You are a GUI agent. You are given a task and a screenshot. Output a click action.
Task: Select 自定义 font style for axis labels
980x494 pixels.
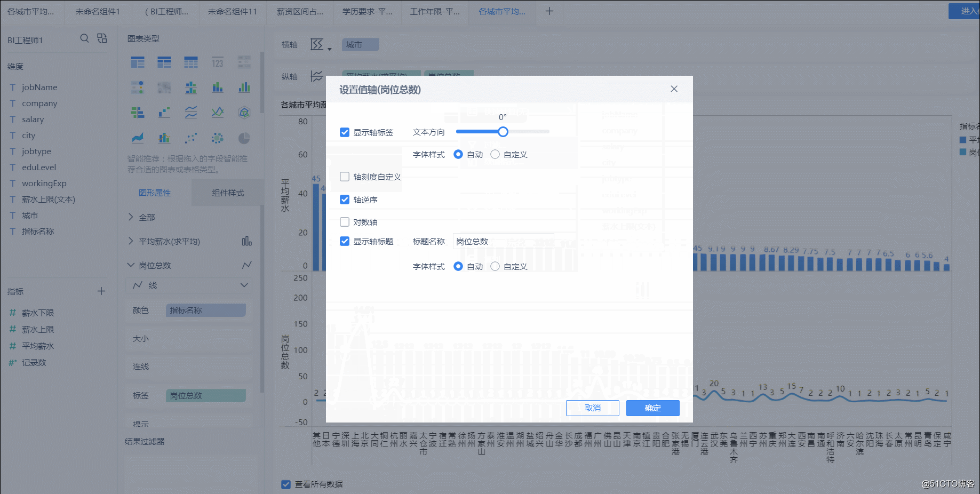coord(495,154)
